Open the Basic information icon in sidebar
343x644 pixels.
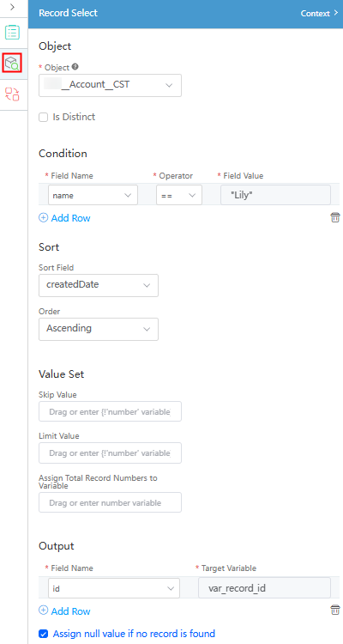click(x=13, y=33)
